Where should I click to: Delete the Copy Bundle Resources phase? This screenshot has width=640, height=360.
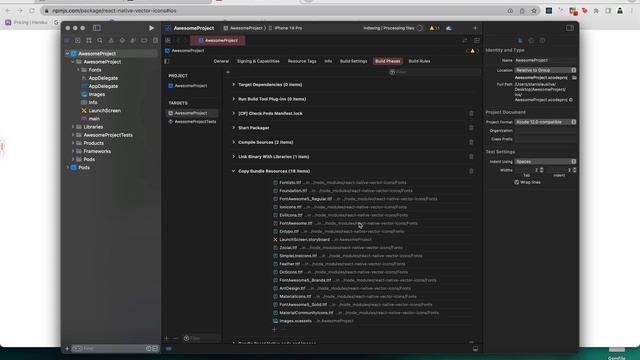[471, 171]
